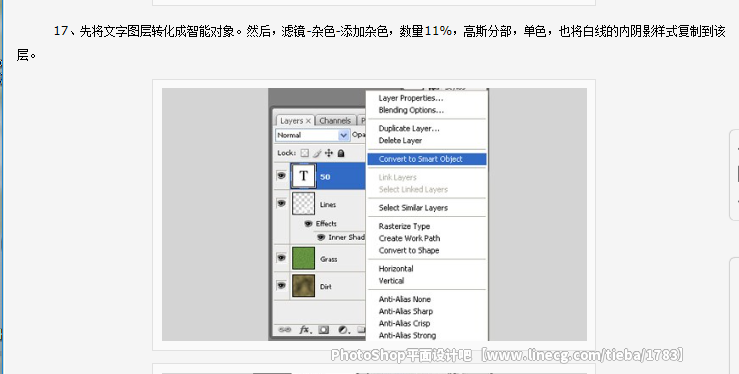The image size is (739, 374).
Task: Enable lock image pixels brush icon
Action: coord(318,153)
